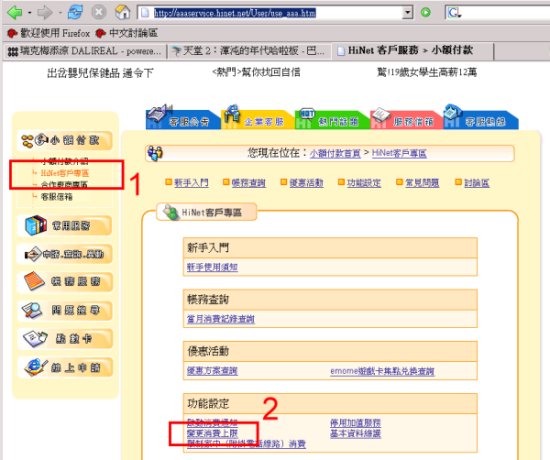Image resolution: width=550 pixels, height=460 pixels.
Task: Go back with the green arrow button
Action: click(15, 13)
